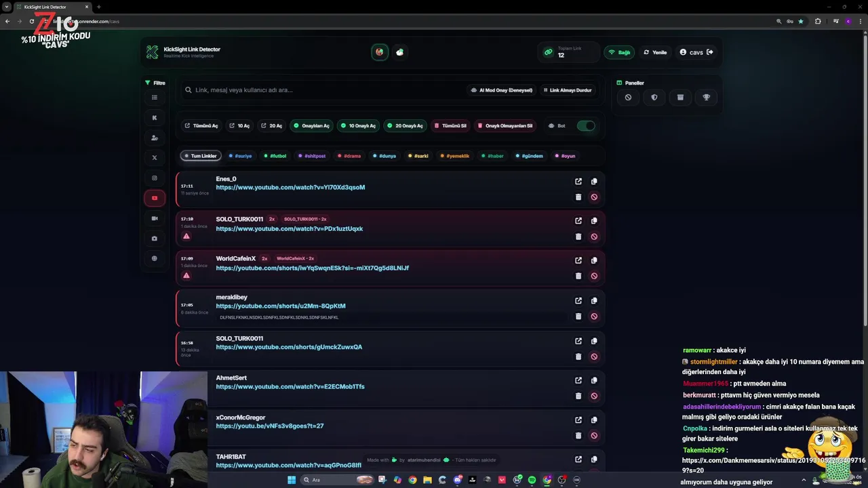The image size is (868, 488).
Task: Ban the user AhmetSert
Action: click(x=594, y=396)
